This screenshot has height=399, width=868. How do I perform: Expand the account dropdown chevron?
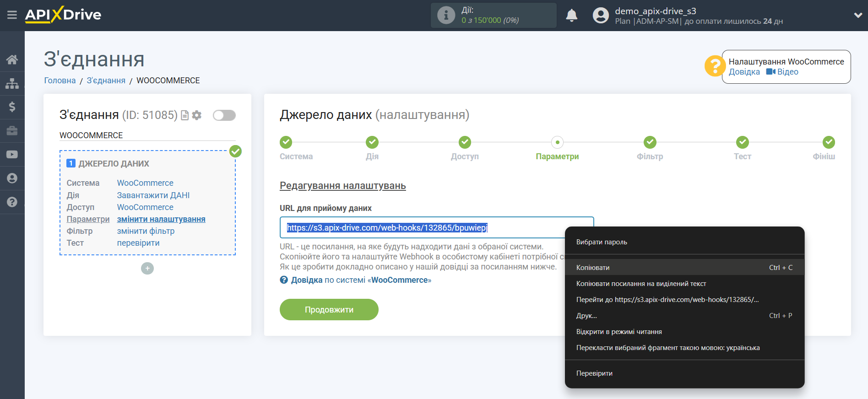point(858,15)
